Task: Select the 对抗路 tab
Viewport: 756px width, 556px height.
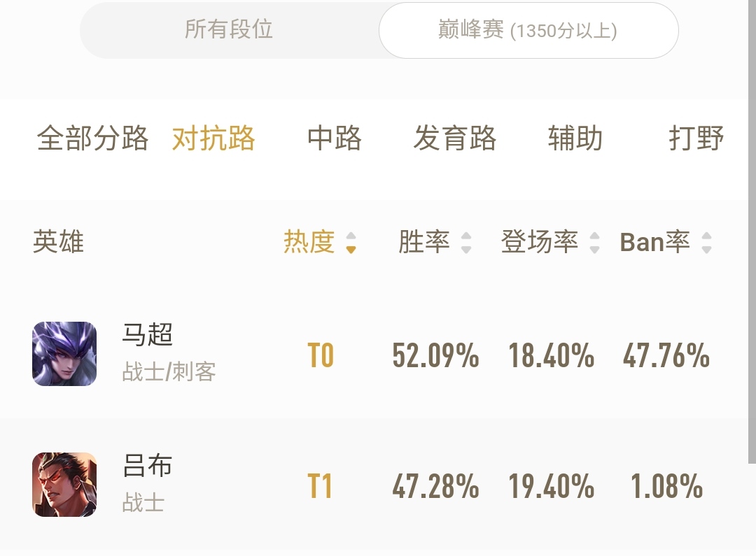Action: click(213, 138)
